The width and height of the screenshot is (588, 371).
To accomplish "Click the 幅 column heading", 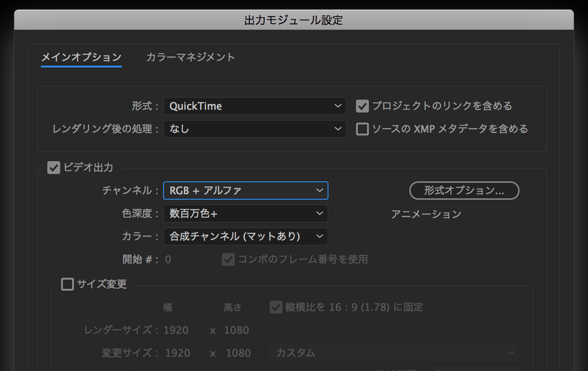I will pyautogui.click(x=168, y=307).
